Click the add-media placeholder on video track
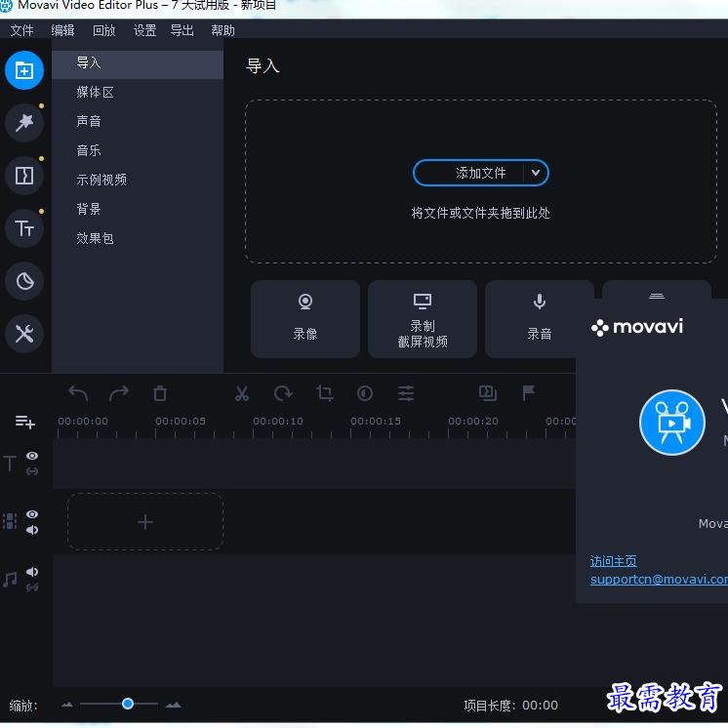The height and width of the screenshot is (728, 728). tap(145, 522)
